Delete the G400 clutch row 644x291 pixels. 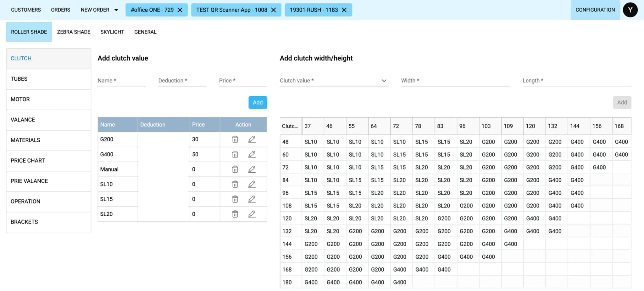[x=235, y=154]
